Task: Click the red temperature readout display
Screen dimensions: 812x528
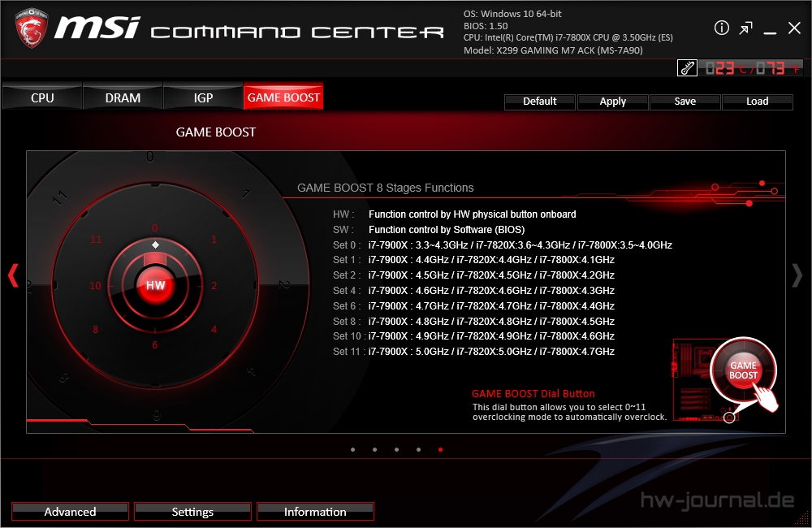Action: coord(750,68)
